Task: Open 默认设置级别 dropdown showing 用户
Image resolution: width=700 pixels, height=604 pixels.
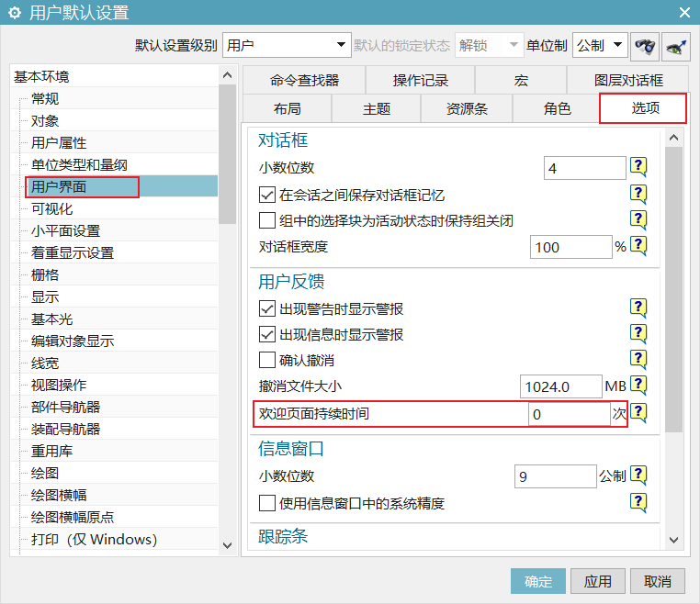Action: [x=287, y=45]
